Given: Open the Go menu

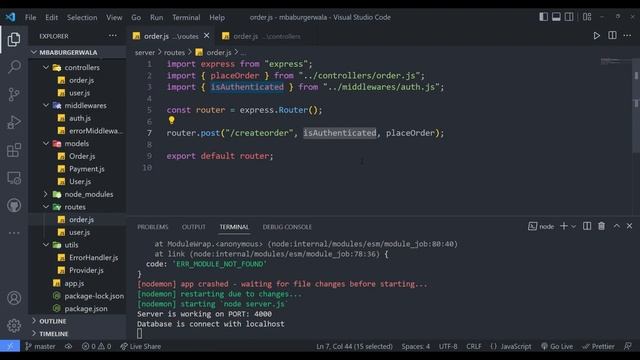Looking at the screenshot, I should pyautogui.click(x=136, y=17).
